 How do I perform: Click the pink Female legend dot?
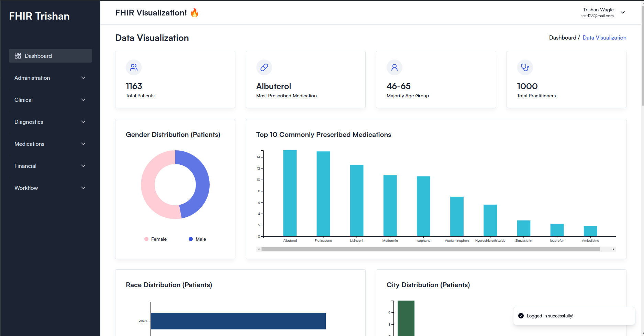click(146, 239)
